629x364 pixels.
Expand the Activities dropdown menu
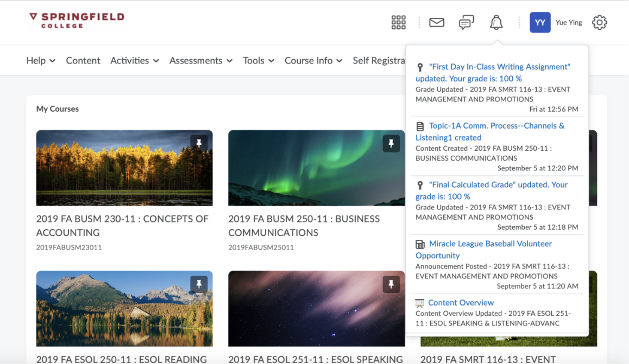135,60
